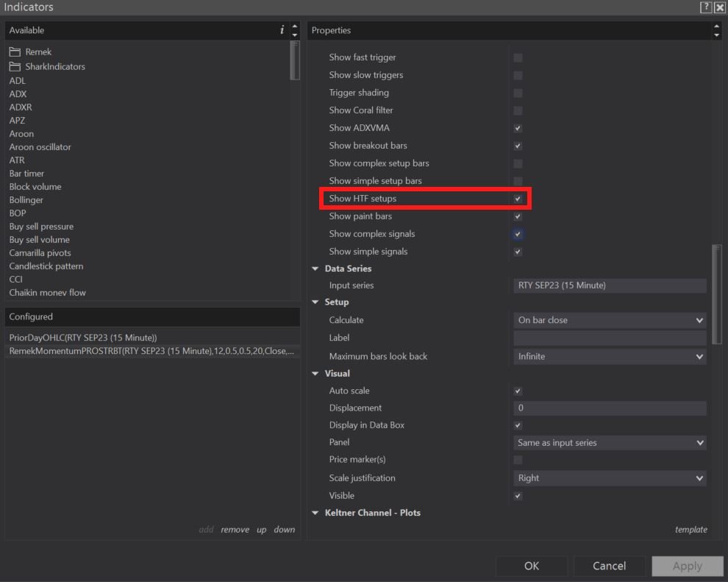Open Scale justification dropdown
The image size is (728, 582).
coord(610,478)
